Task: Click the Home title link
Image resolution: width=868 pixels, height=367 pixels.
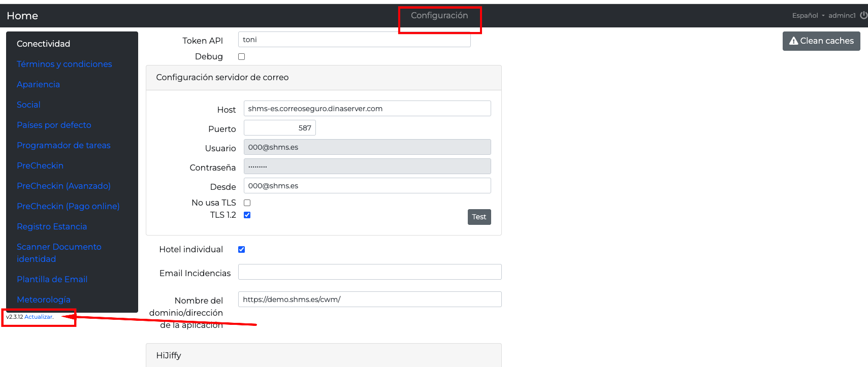Action: pos(22,16)
